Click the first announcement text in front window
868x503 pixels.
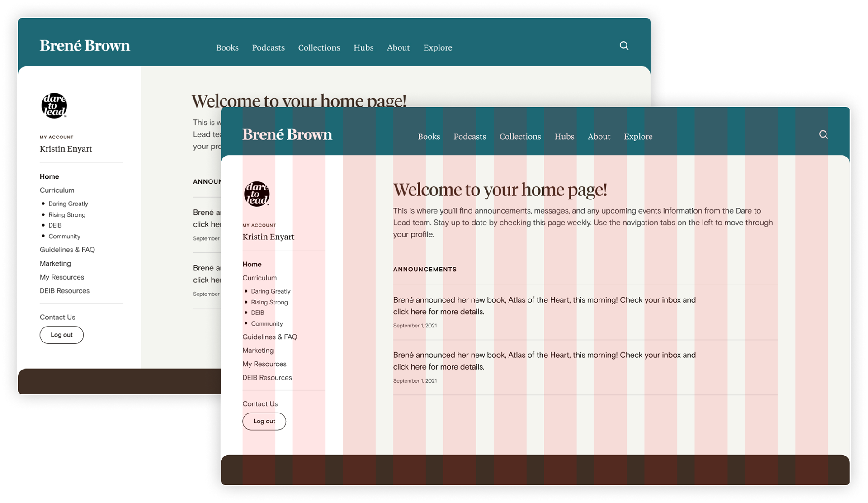click(544, 306)
